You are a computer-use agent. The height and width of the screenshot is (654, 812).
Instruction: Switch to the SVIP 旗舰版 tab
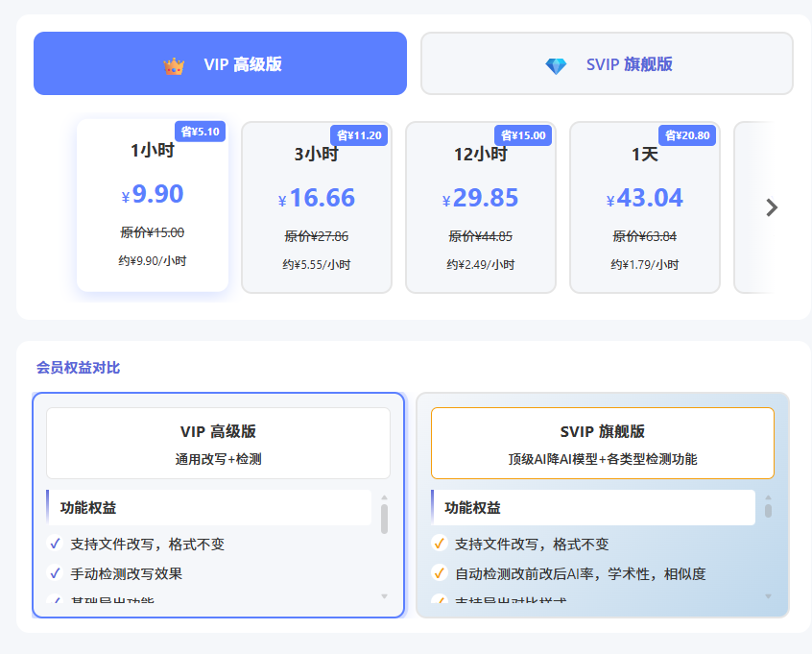[x=607, y=64]
